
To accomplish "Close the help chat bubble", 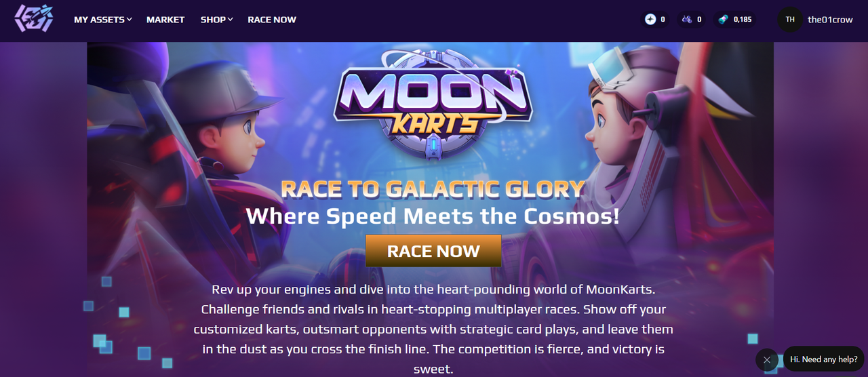I will (x=767, y=360).
